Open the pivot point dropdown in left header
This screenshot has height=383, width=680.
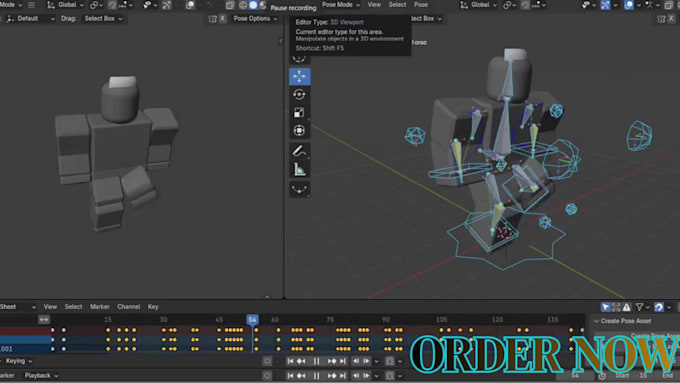click(x=97, y=5)
